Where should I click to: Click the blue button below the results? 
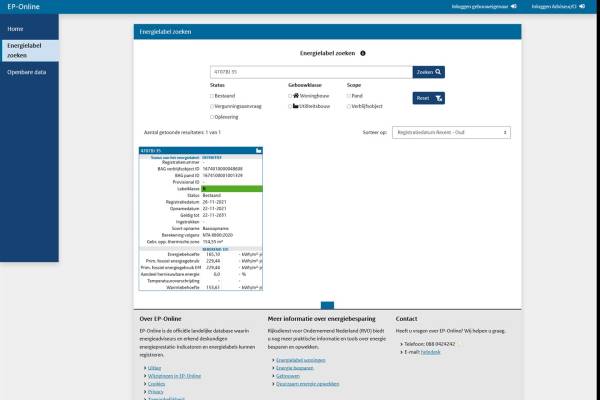pos(327,305)
